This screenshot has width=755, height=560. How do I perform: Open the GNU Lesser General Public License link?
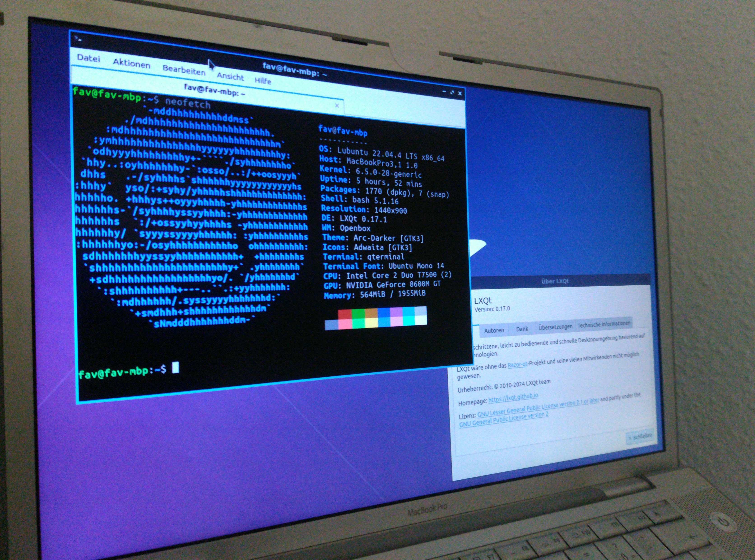tap(538, 407)
